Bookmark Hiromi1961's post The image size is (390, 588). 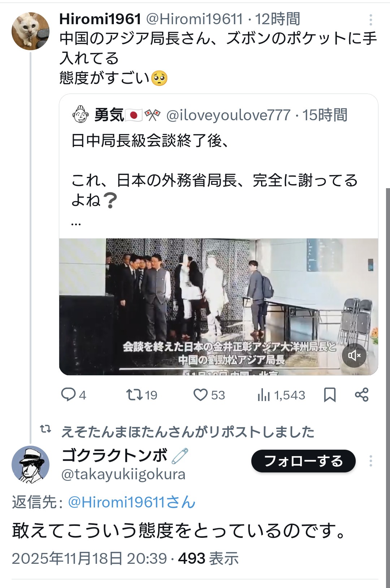pyautogui.click(x=330, y=395)
